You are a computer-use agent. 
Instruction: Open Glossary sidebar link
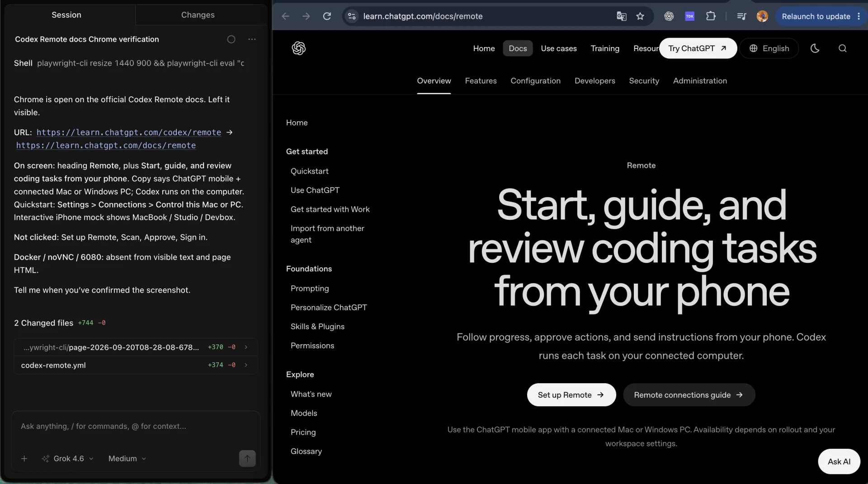click(x=306, y=451)
